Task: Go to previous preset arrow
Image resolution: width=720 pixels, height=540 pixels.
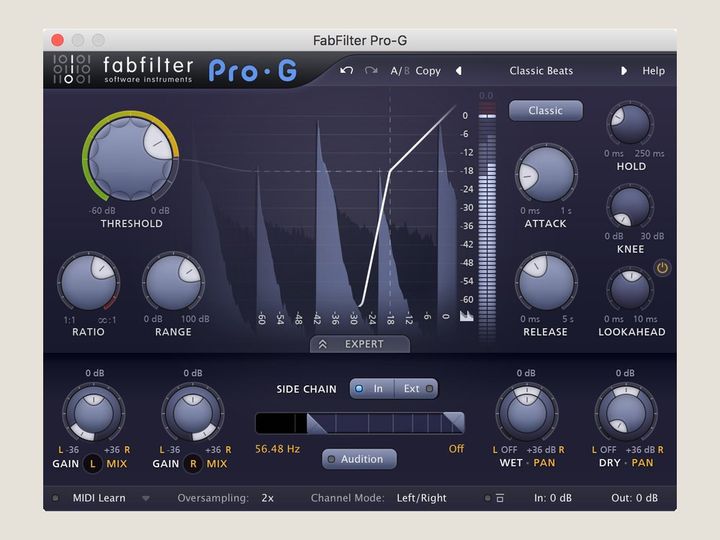Action: 458,71
